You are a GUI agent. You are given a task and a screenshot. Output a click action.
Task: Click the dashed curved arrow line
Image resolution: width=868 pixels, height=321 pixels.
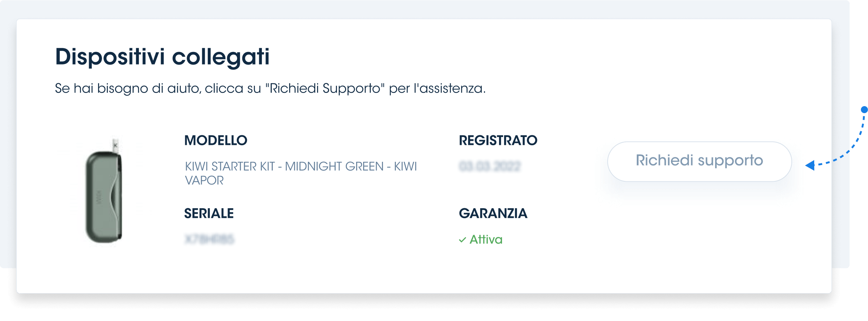pyautogui.click(x=846, y=144)
